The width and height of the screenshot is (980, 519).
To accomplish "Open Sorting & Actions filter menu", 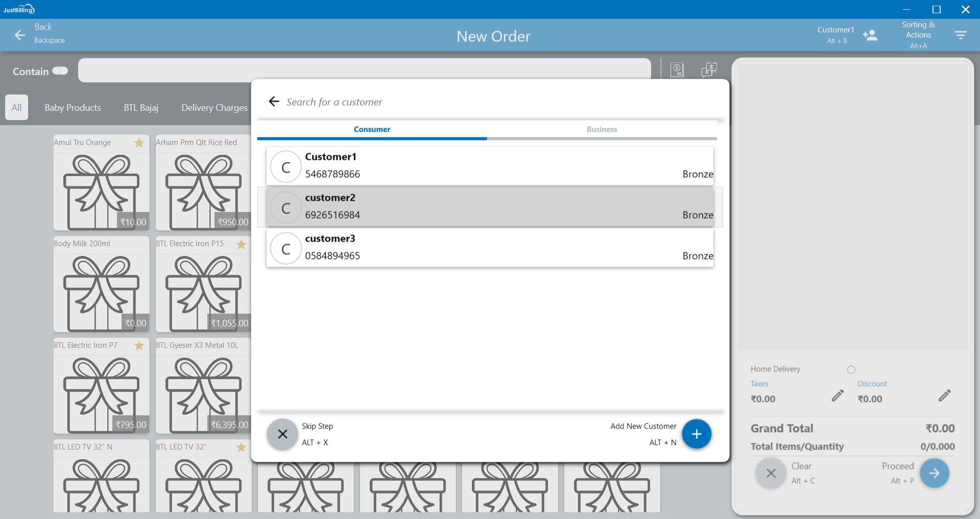I will point(960,35).
